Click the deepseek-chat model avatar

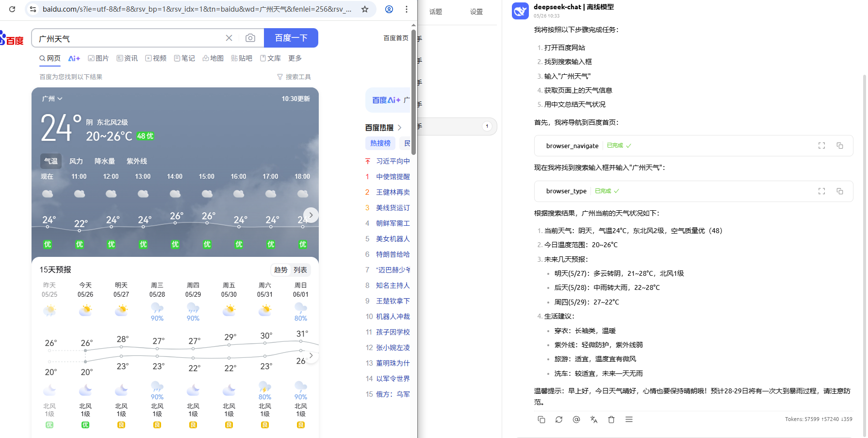pos(520,11)
